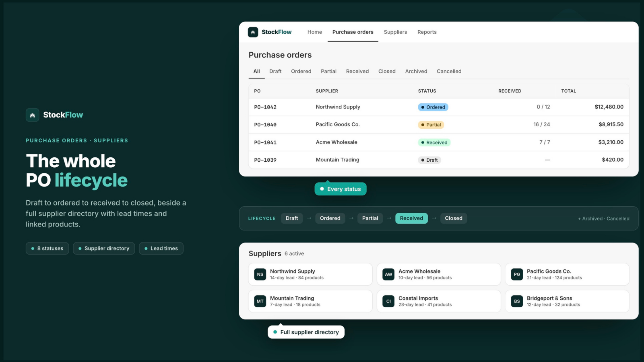Screen dimensions: 644x362
Task: Switch to the Ordered filter tab
Action: (301, 71)
